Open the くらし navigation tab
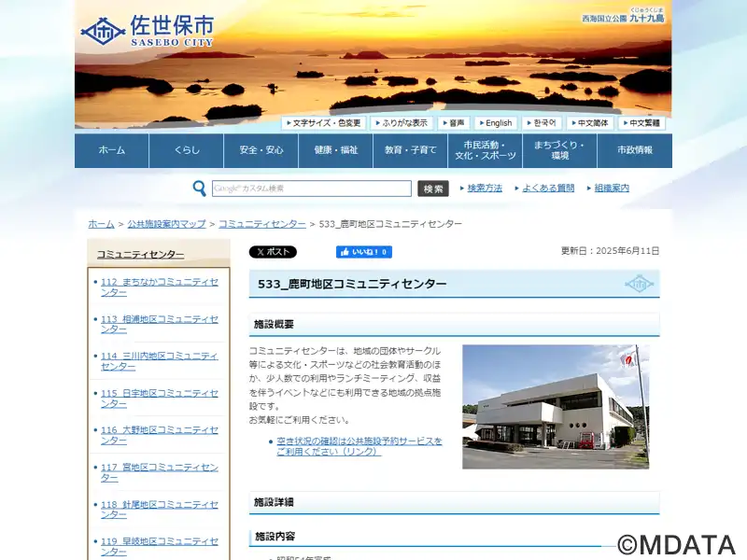747x560 pixels. [x=186, y=150]
